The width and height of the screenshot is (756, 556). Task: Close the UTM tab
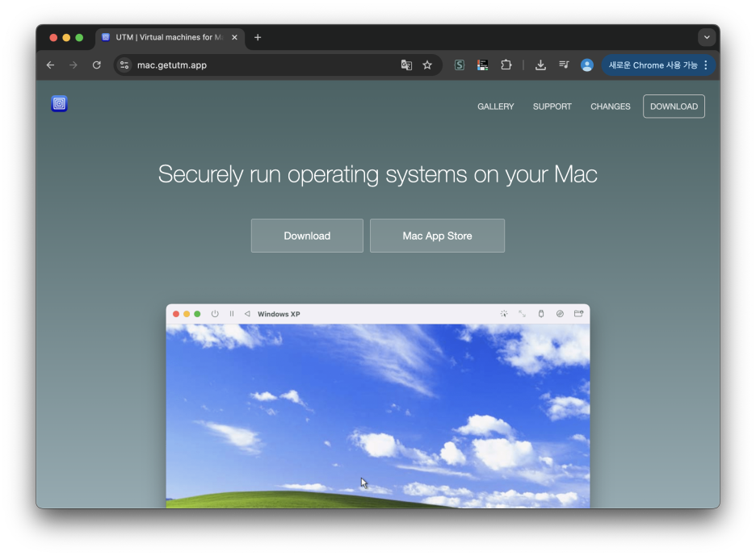point(234,37)
